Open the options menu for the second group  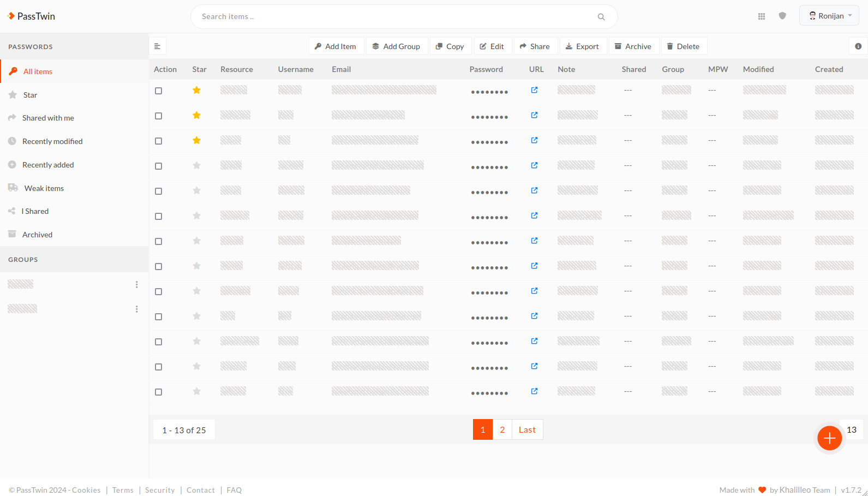(x=136, y=309)
